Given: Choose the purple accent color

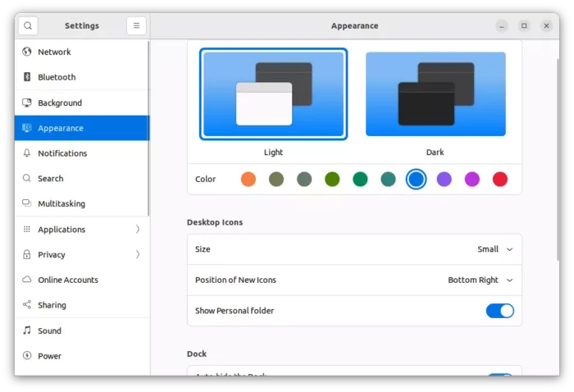Looking at the screenshot, I should coord(444,180).
